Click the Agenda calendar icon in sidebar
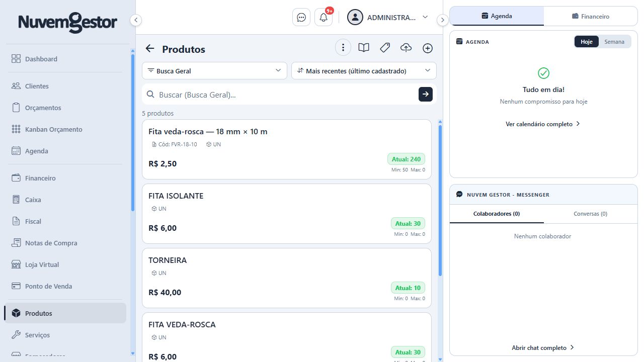Screen dimensions: 644x362 pyautogui.click(x=16, y=151)
